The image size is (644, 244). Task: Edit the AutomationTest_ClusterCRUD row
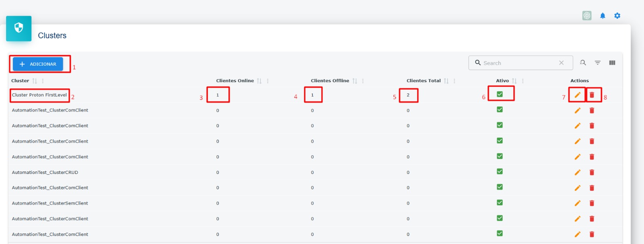(x=577, y=172)
